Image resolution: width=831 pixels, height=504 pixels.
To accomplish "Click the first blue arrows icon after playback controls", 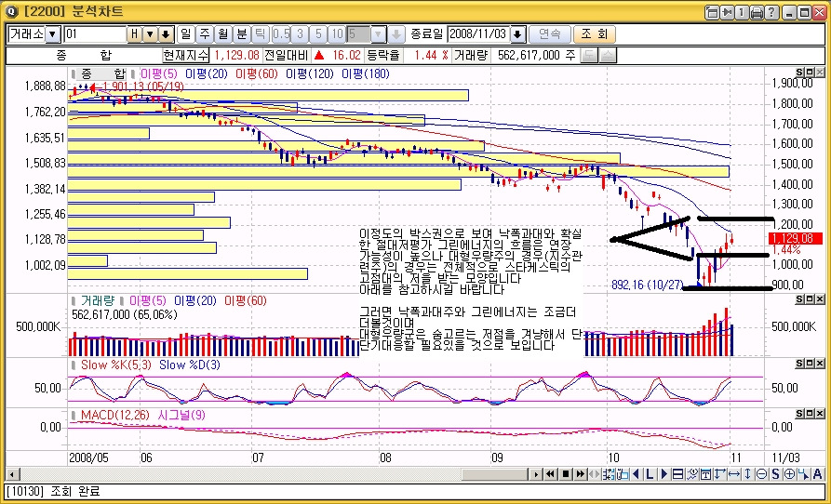I will click(608, 474).
